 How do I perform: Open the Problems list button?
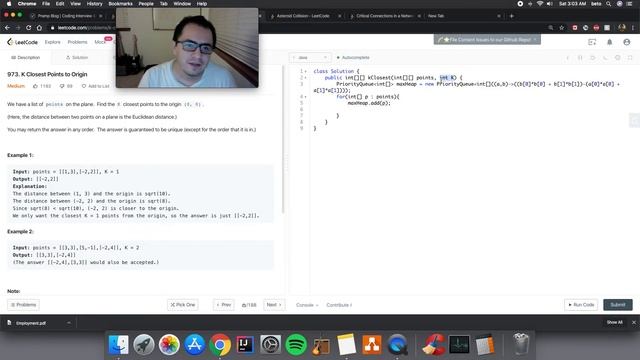(x=23, y=304)
